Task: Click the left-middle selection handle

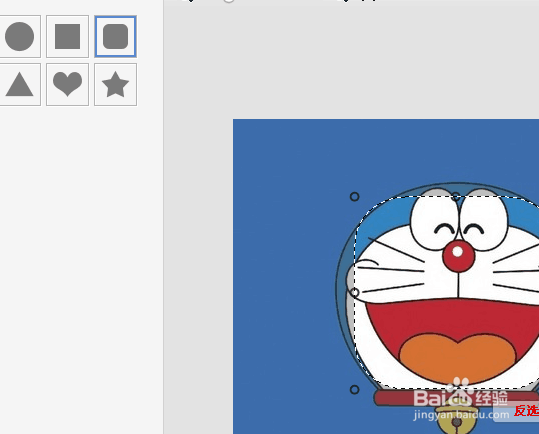Action: (354, 293)
